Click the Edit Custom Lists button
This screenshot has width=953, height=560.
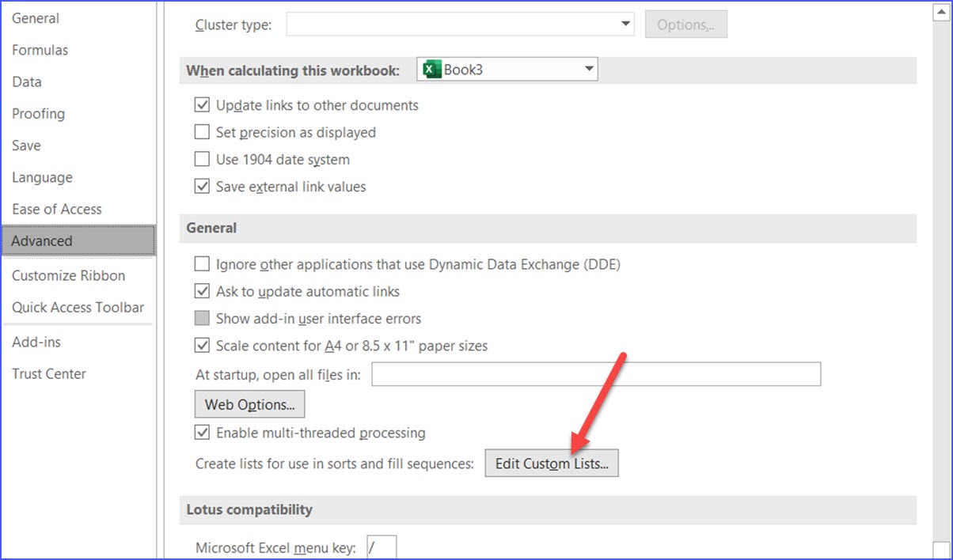tap(552, 463)
